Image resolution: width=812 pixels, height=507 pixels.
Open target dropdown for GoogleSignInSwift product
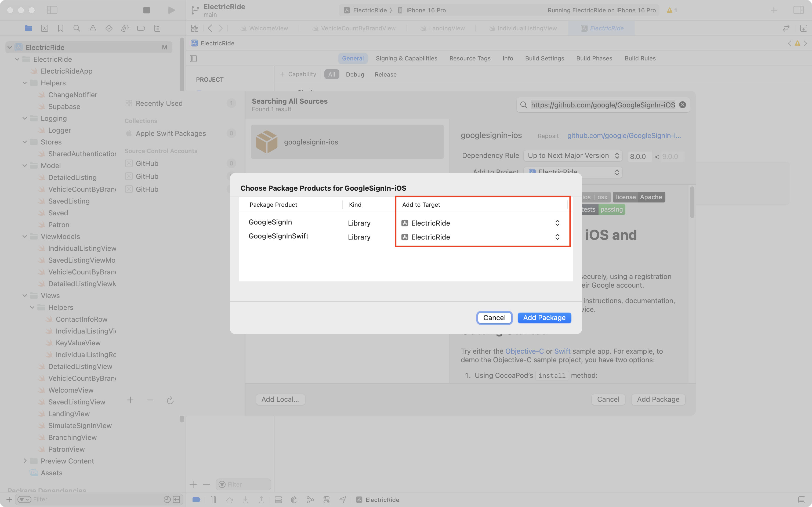pyautogui.click(x=557, y=237)
